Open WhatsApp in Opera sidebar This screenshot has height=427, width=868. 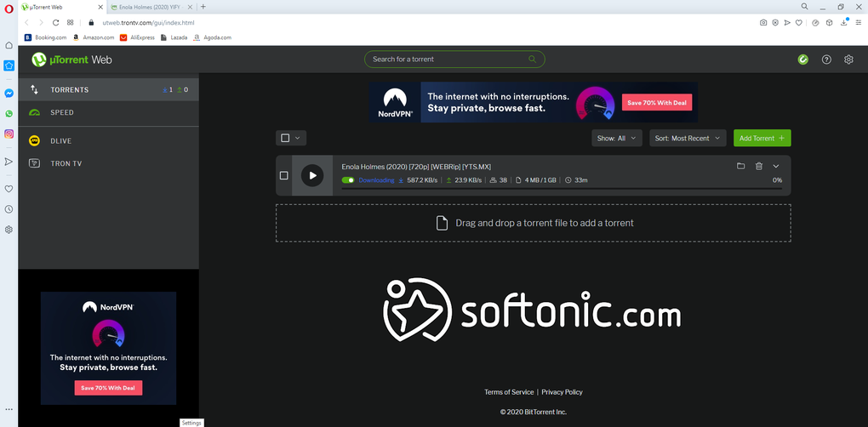point(9,113)
